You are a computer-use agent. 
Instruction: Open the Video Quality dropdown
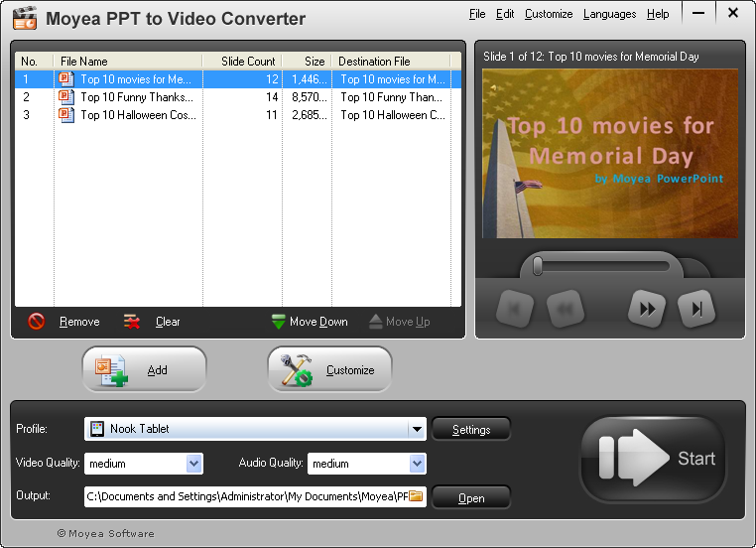tap(193, 464)
